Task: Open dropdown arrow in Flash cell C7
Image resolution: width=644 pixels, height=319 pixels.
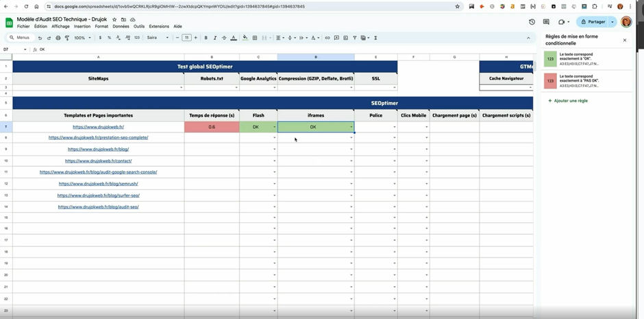Action: pyautogui.click(x=274, y=127)
